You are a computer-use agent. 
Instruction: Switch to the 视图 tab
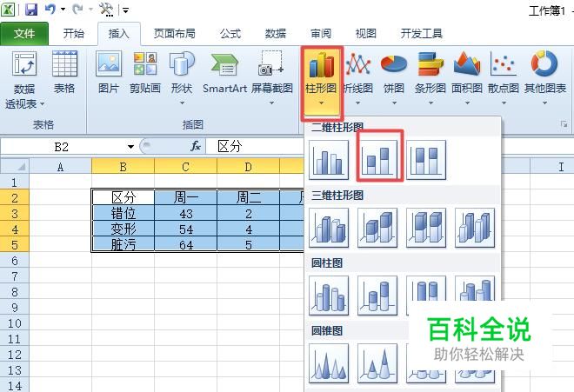365,34
